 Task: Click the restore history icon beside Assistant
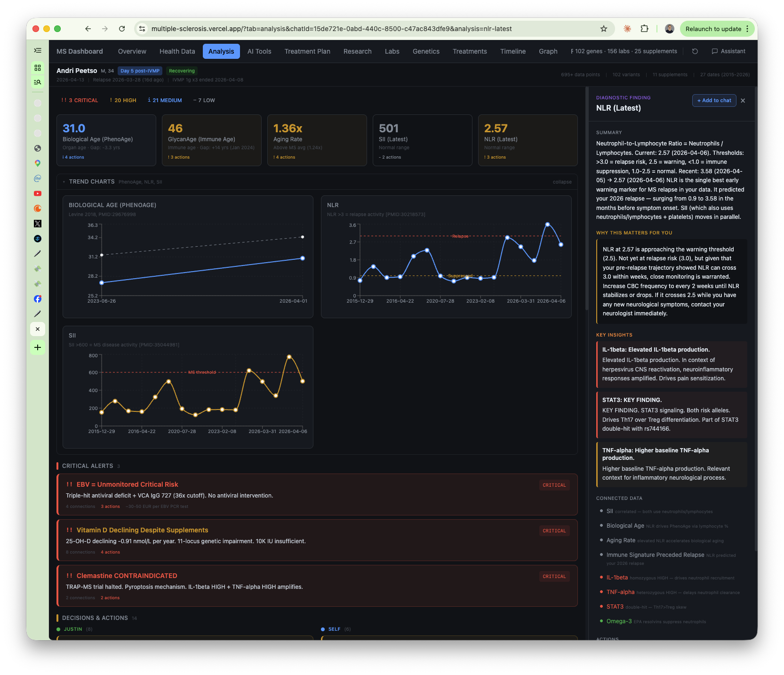tap(695, 51)
